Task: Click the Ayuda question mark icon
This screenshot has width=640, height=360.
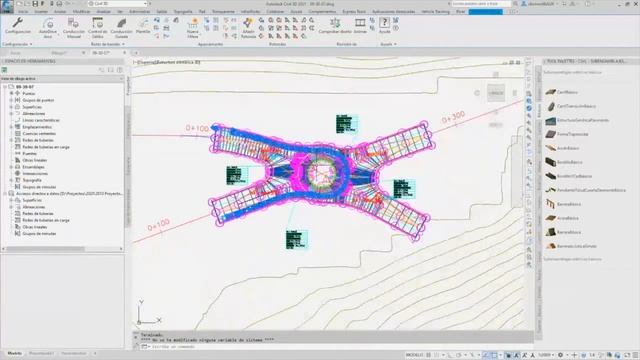Action: coord(384,23)
